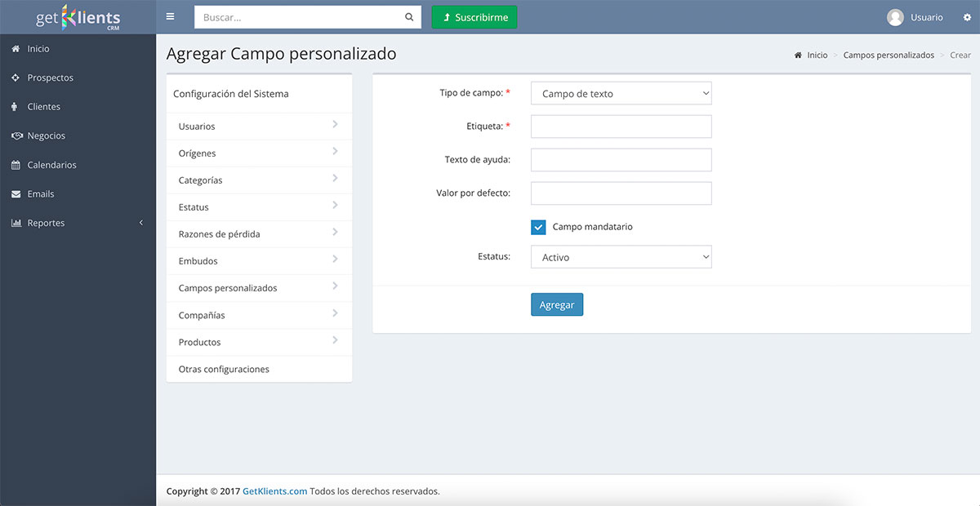Open the GetKlients.com footer link

274,491
